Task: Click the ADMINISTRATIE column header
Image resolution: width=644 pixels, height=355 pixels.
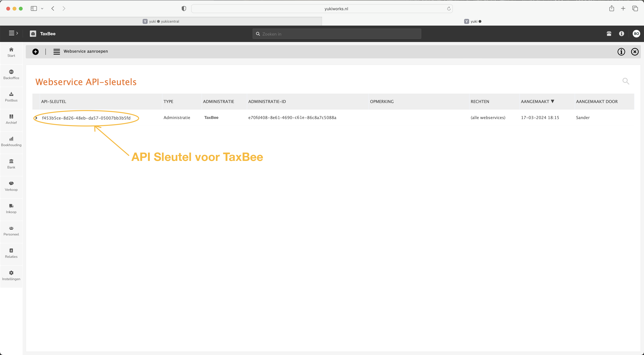Action: point(219,102)
